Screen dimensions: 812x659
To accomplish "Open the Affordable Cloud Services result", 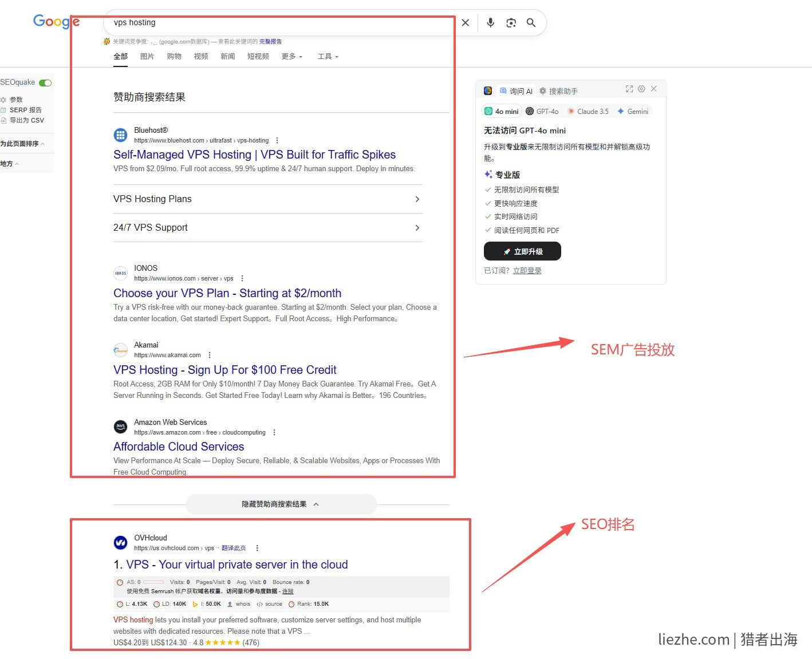I will (179, 447).
